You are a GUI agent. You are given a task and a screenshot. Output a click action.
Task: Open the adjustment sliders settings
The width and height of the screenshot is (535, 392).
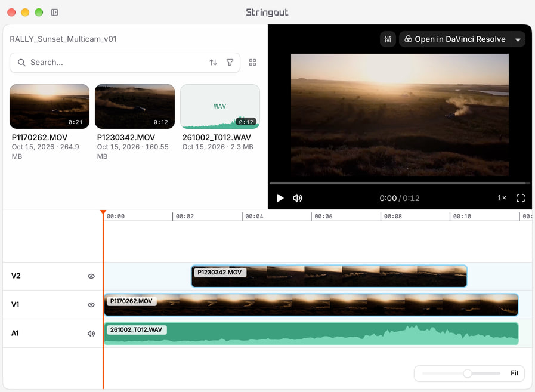[388, 39]
